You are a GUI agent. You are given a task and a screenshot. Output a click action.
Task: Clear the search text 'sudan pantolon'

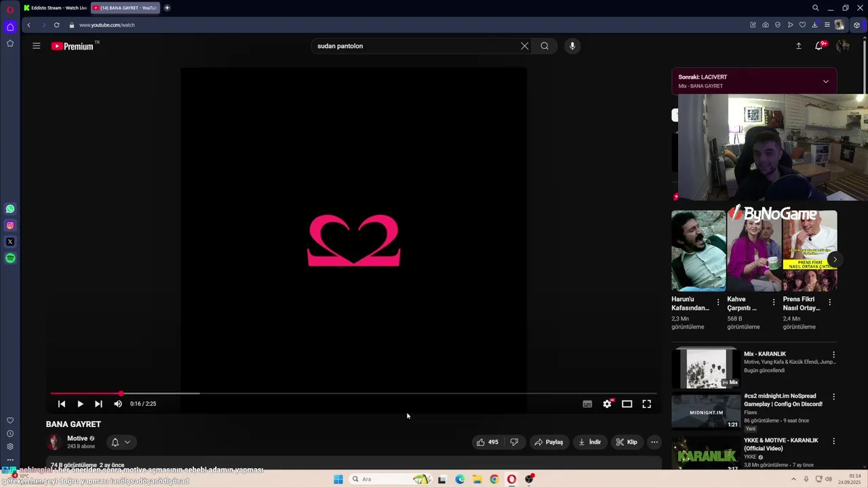tap(524, 46)
